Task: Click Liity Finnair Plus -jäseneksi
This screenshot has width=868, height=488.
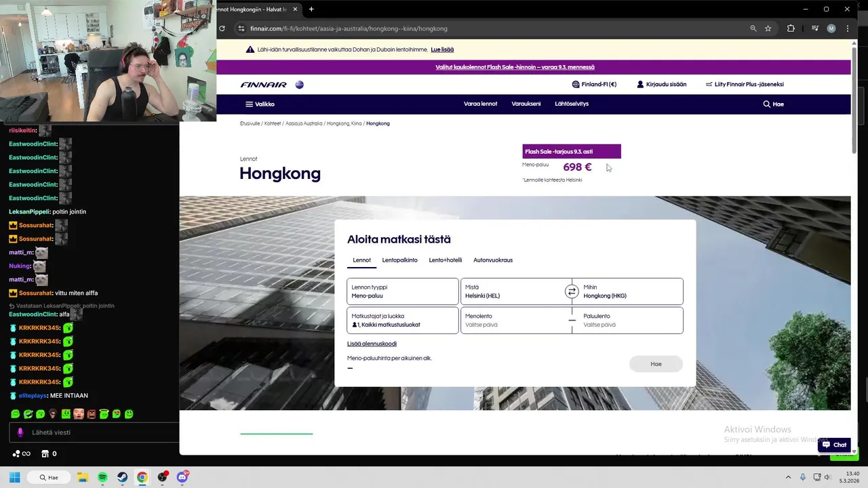Action: pos(745,85)
